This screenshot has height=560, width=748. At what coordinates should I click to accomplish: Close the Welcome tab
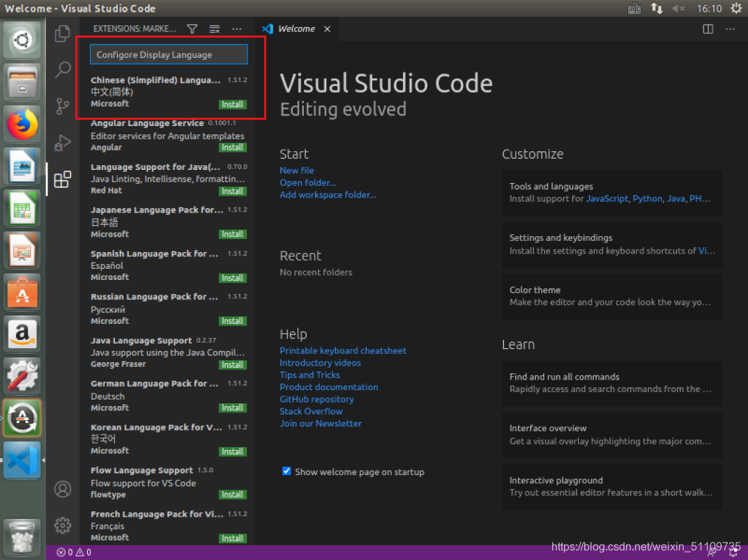(327, 29)
